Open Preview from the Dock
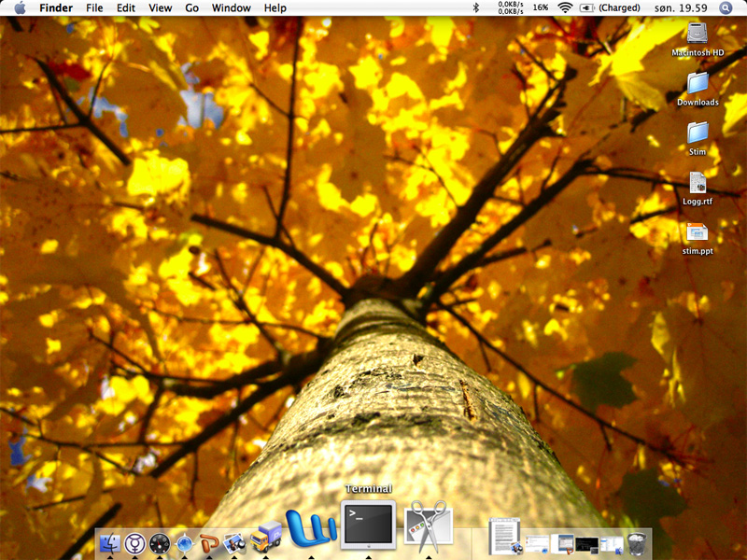This screenshot has width=747, height=560. point(234,543)
